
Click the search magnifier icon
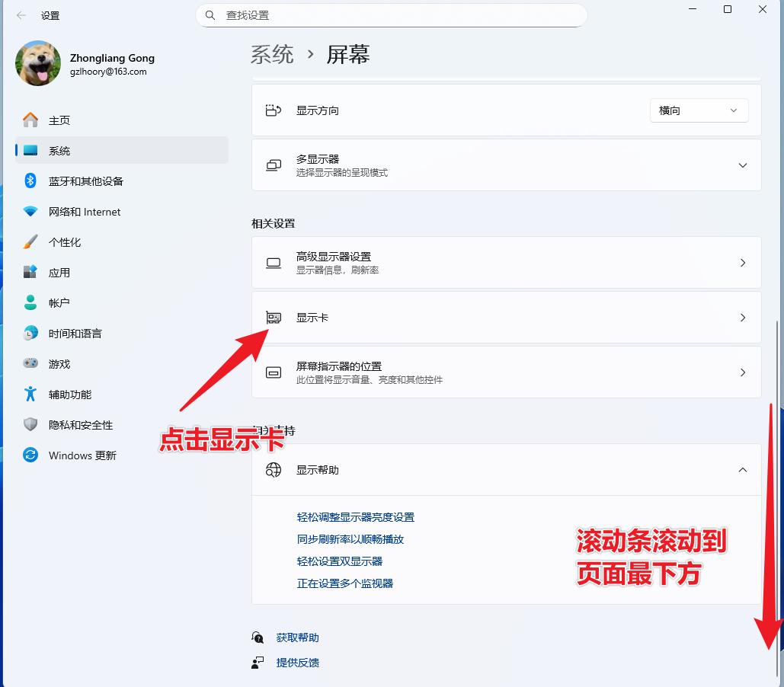(x=210, y=15)
